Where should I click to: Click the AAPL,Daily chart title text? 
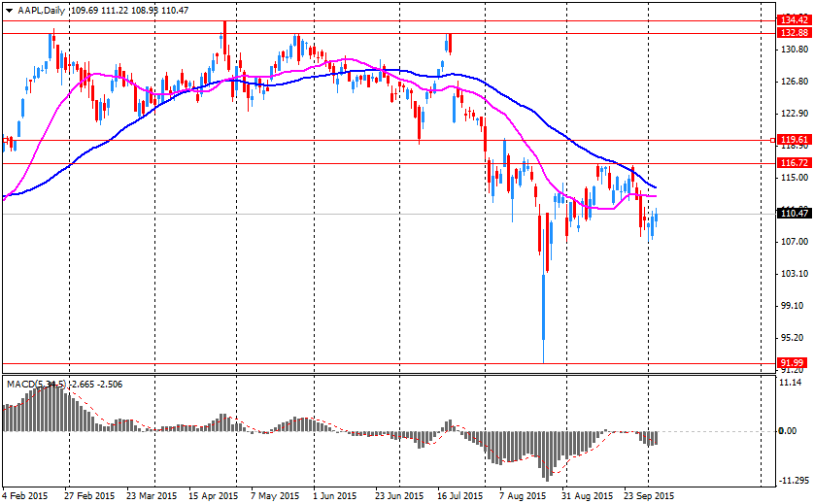point(42,11)
